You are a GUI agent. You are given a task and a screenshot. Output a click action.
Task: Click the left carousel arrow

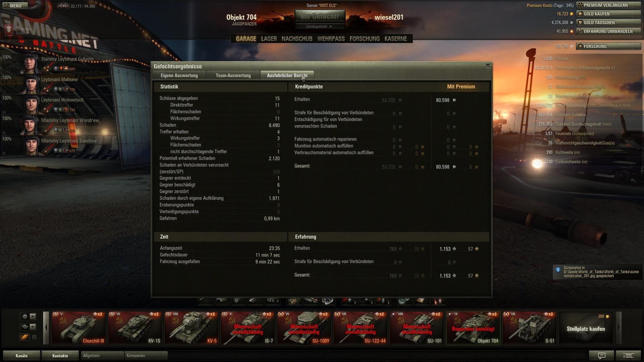point(46,328)
